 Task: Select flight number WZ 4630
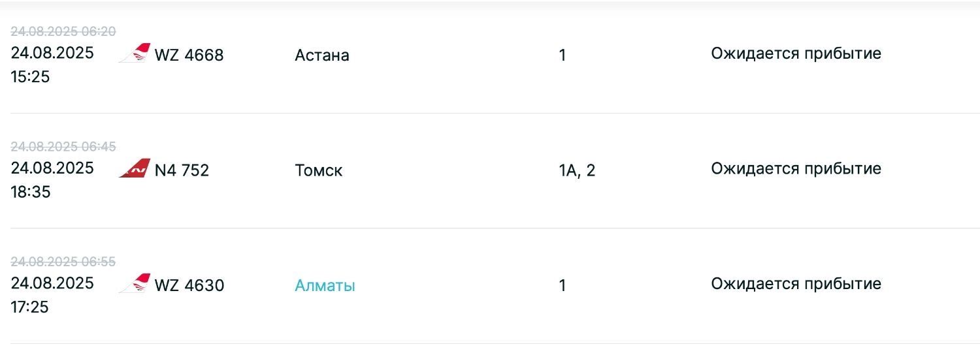click(x=189, y=286)
